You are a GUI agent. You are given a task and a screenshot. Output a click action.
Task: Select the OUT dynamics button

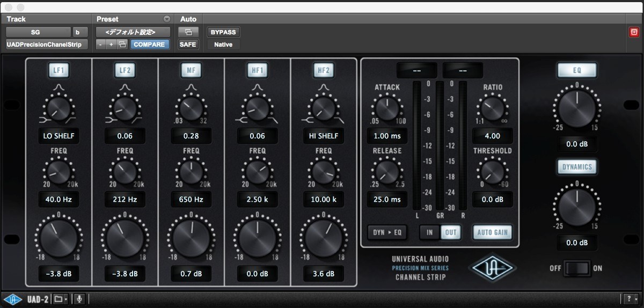[x=450, y=232]
